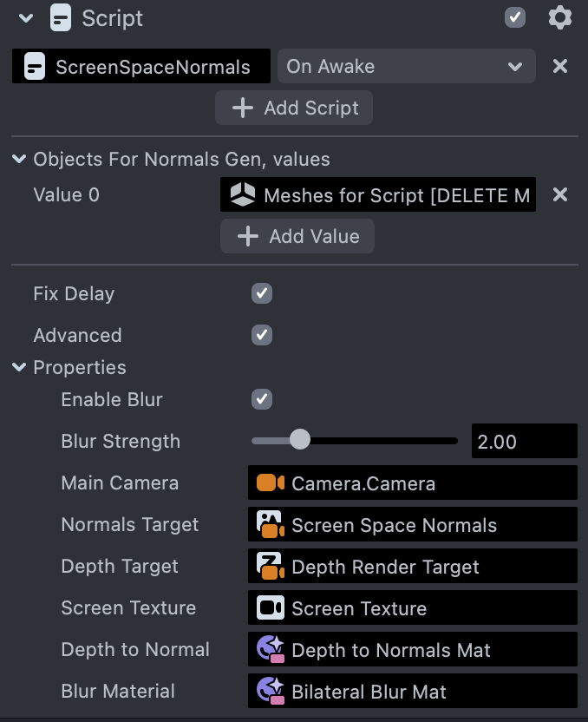Click the ScreenSpaceNormals script file icon

coord(35,67)
